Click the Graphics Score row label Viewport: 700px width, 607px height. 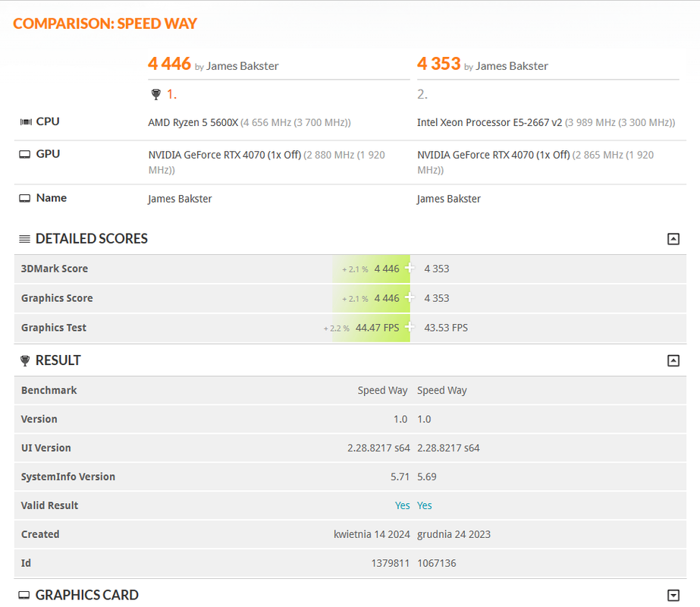(x=57, y=298)
